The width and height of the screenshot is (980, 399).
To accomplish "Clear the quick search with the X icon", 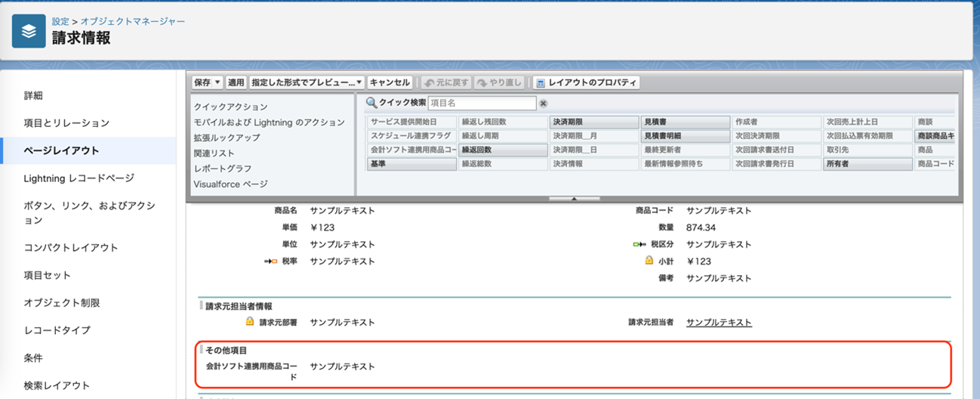I will pyautogui.click(x=543, y=104).
